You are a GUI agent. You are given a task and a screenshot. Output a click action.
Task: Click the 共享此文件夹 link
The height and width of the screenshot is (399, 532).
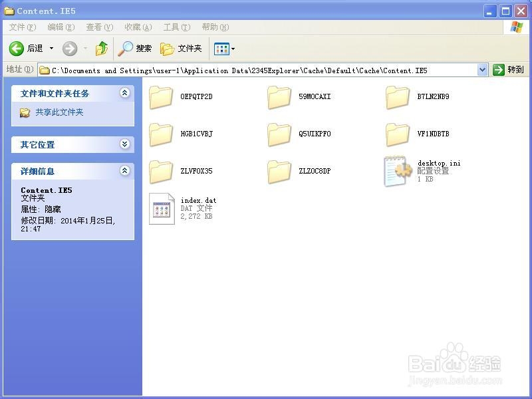click(x=59, y=112)
